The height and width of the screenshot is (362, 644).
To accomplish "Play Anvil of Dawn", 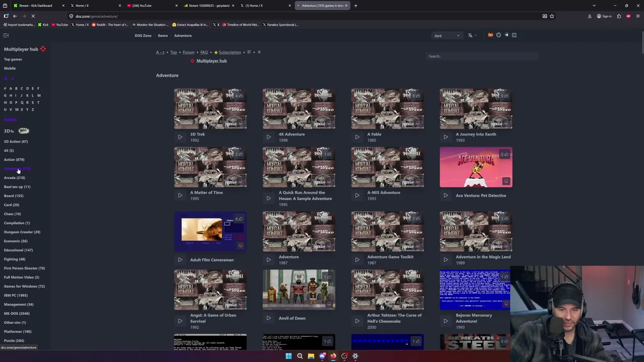I will (x=269, y=318).
